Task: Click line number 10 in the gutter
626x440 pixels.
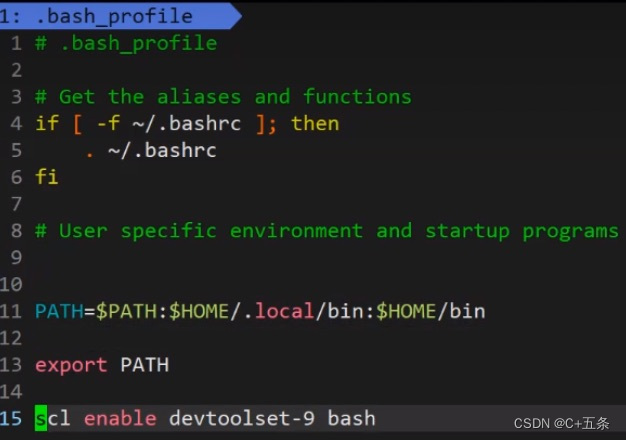Action: pos(11,285)
